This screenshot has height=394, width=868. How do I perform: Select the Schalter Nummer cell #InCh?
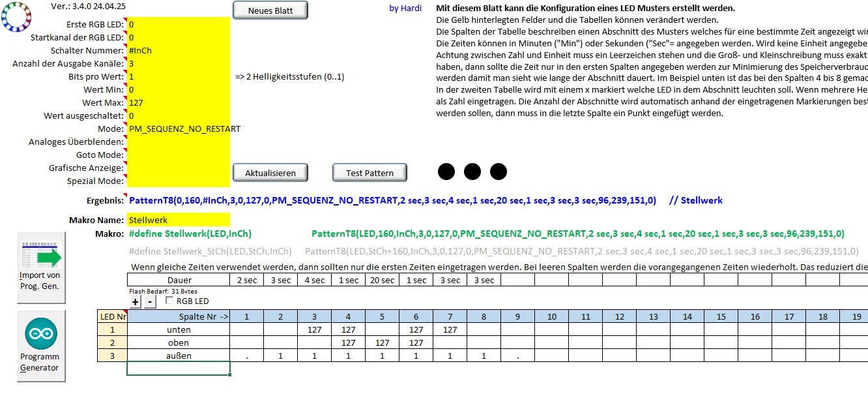pyautogui.click(x=179, y=50)
